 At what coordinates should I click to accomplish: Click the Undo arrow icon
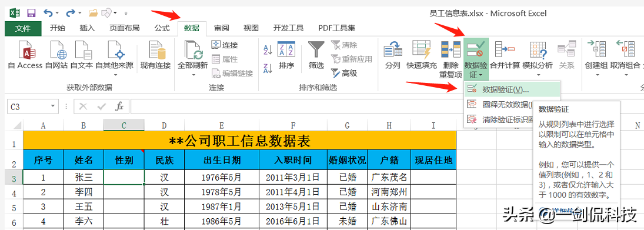pos(48,13)
